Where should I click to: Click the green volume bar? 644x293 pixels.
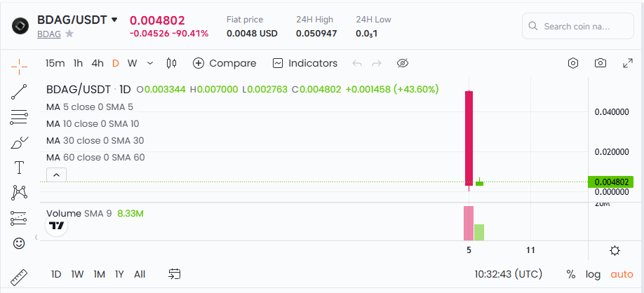click(479, 232)
